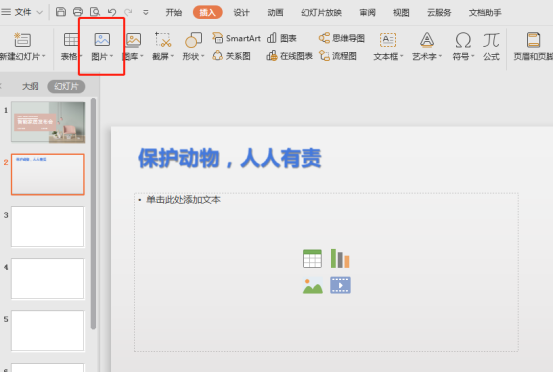The height and width of the screenshot is (373, 554).
Task: Insert SmartArt graphic
Action: pyautogui.click(x=236, y=38)
